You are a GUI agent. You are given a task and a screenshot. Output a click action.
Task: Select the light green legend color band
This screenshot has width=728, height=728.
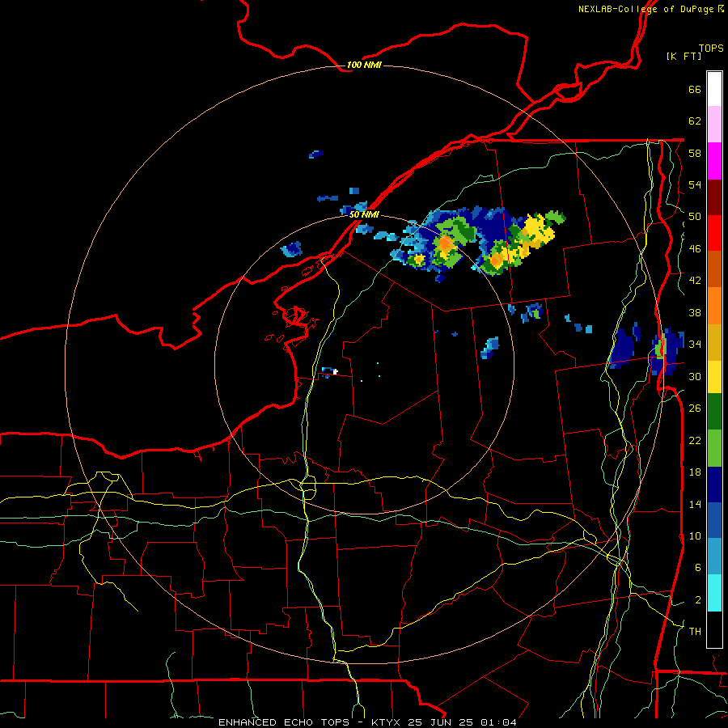point(714,448)
